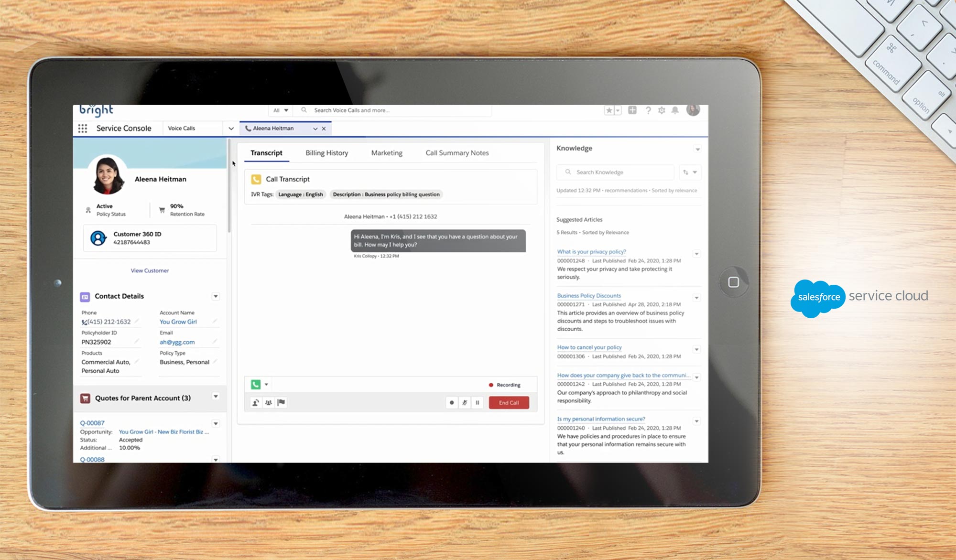The width and height of the screenshot is (956, 560).
Task: Switch to the Billing History tab
Action: pos(326,153)
